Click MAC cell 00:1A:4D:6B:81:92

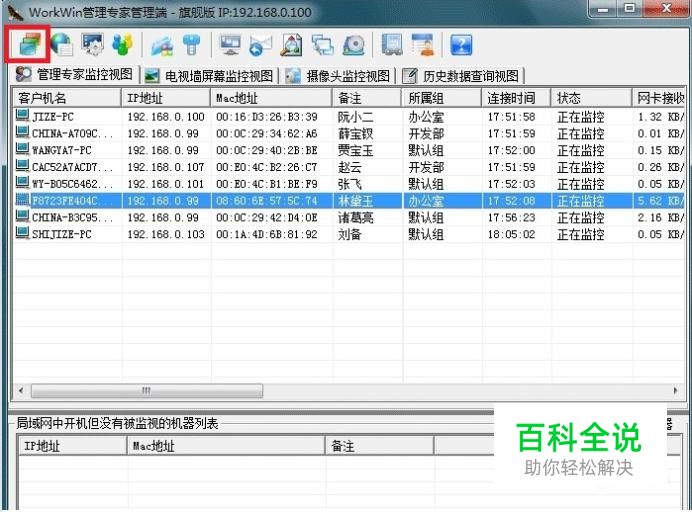[267, 234]
